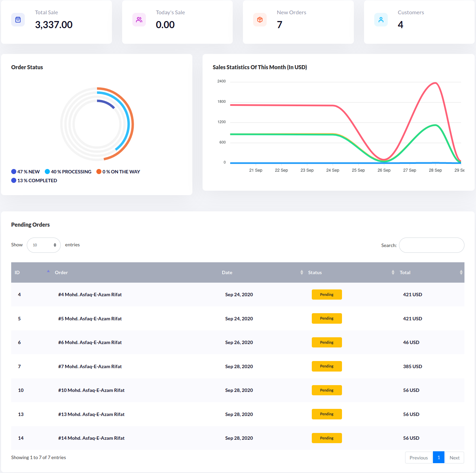Click the Customers person icon
The image size is (476, 473).
(381, 20)
